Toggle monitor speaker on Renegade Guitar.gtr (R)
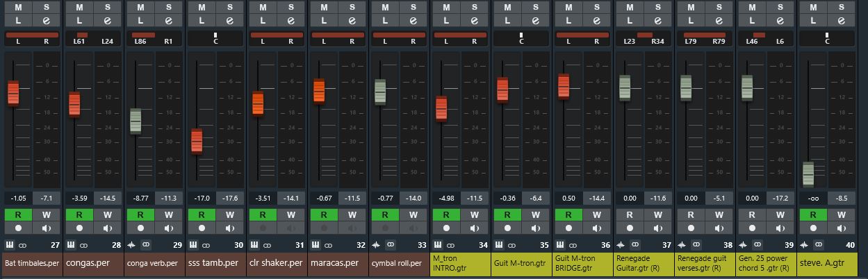This screenshot has width=868, height=279. click(x=657, y=228)
